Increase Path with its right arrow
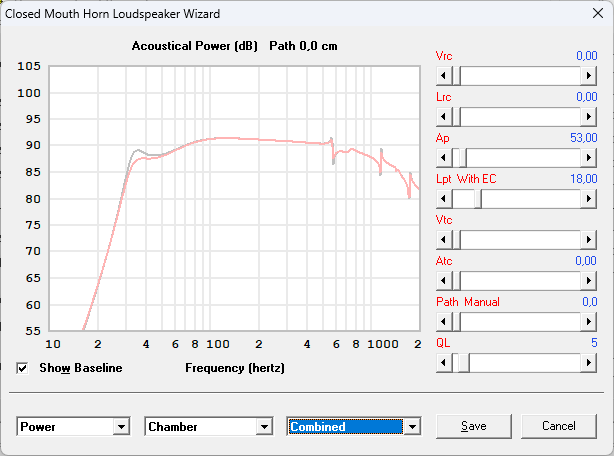Screen dimensions: 614x456 click(589, 322)
